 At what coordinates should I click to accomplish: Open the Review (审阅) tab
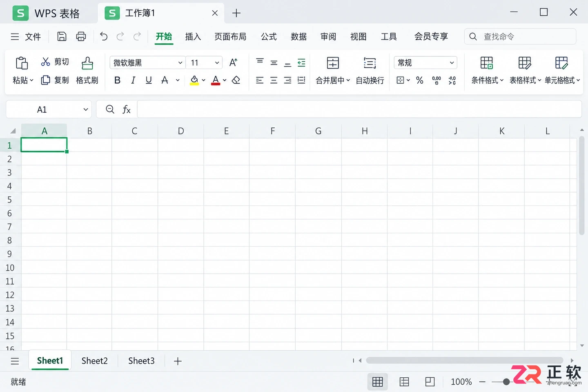(x=328, y=37)
